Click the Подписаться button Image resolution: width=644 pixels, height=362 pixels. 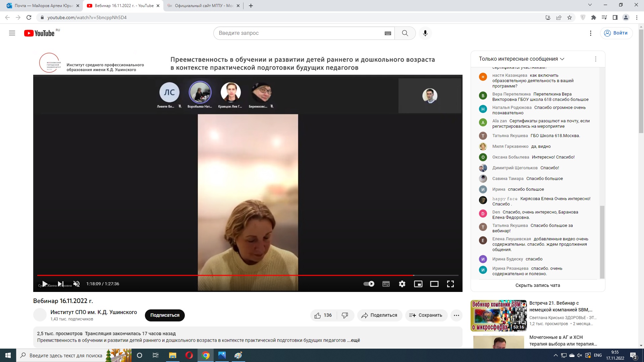click(165, 315)
